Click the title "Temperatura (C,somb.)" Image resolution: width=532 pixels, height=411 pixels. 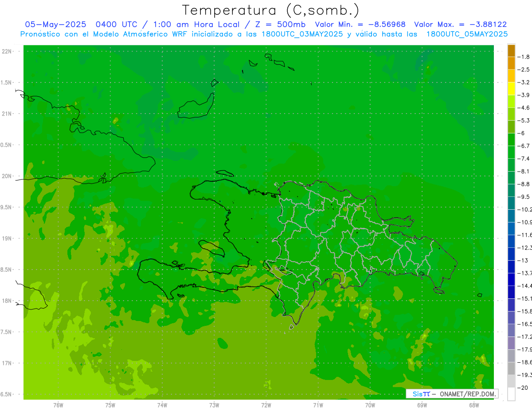click(x=270, y=11)
